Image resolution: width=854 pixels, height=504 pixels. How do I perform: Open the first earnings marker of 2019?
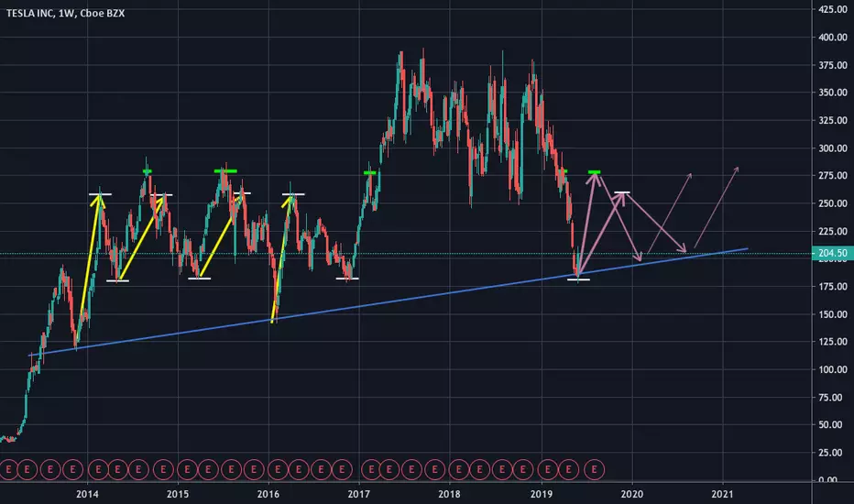coord(548,469)
